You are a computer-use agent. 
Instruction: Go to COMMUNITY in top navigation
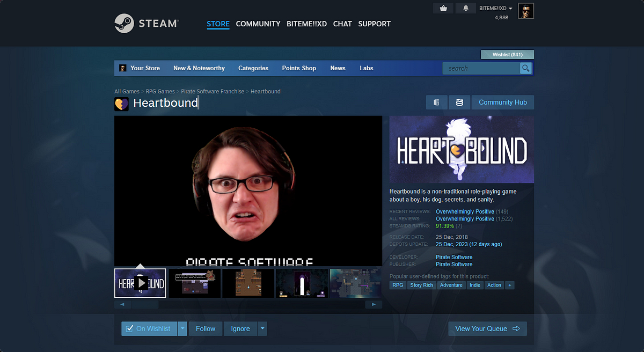pyautogui.click(x=258, y=24)
